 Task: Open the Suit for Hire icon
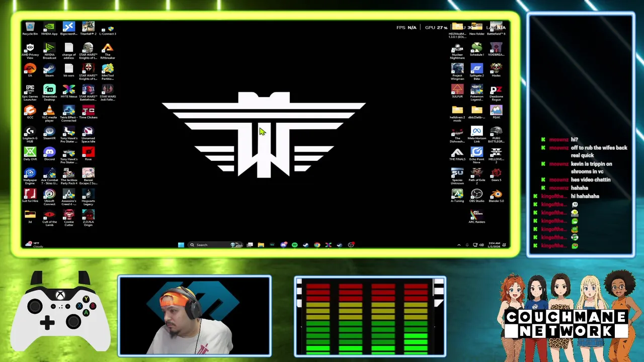30,196
